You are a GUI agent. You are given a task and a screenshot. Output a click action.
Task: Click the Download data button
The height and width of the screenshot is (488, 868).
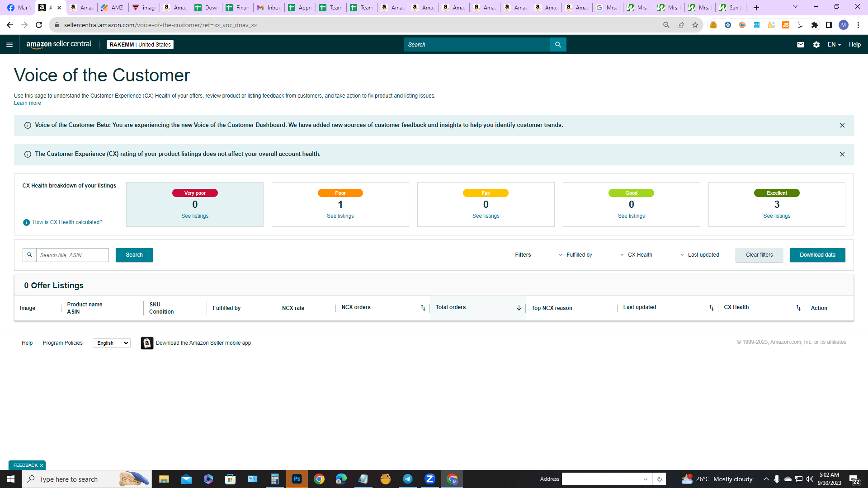pyautogui.click(x=817, y=255)
